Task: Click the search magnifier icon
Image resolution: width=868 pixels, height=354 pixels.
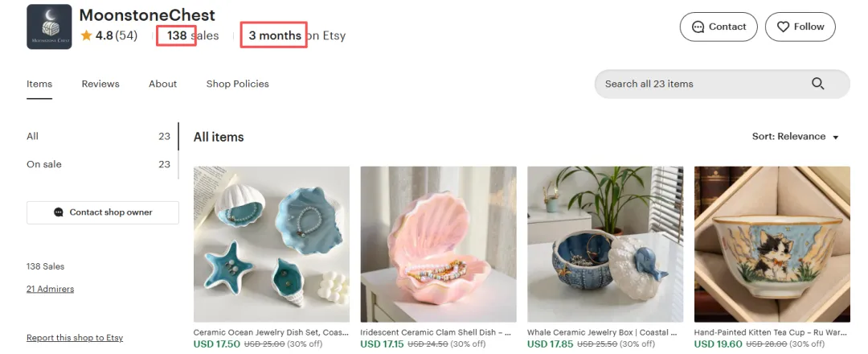Action: (817, 84)
